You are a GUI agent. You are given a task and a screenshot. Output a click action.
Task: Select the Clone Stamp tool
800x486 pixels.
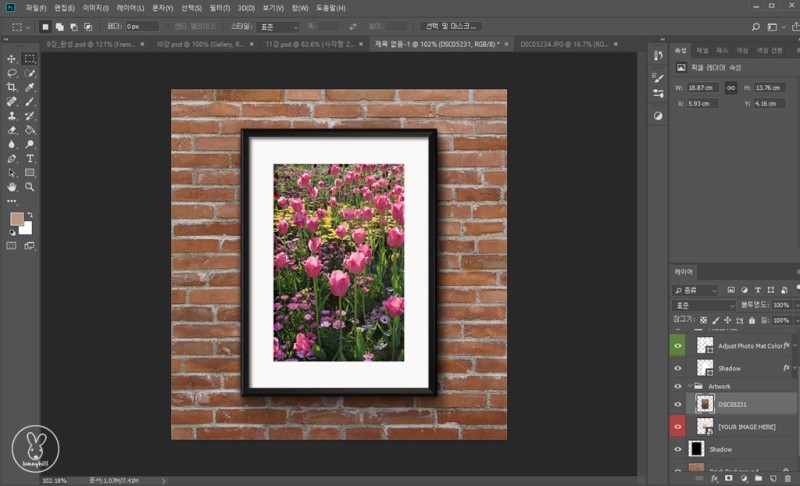coord(12,116)
